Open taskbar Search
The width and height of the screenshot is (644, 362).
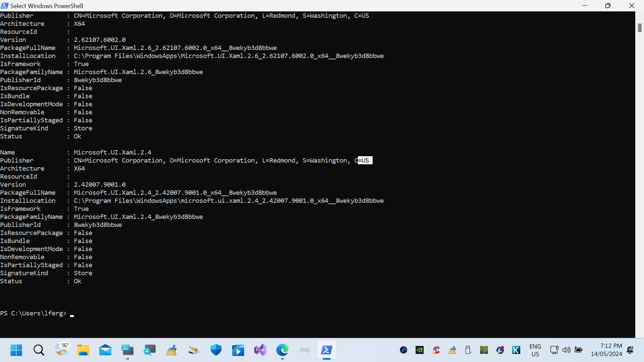39,350
